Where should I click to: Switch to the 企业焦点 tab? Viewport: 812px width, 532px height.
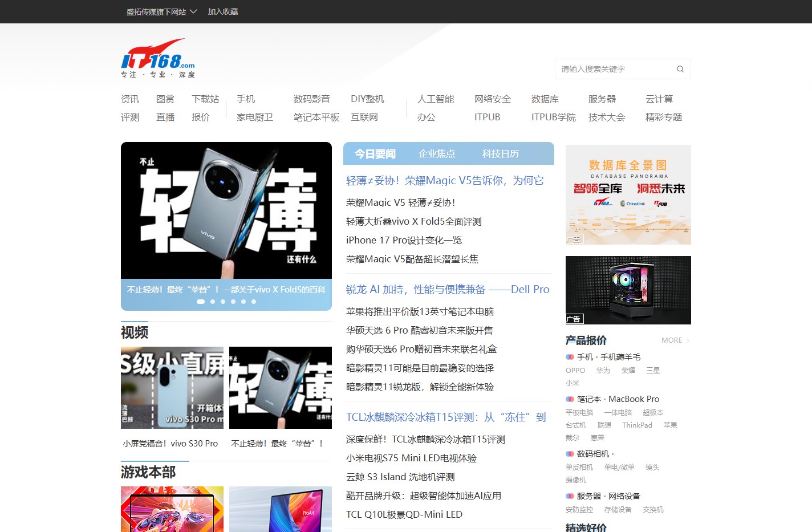point(437,154)
